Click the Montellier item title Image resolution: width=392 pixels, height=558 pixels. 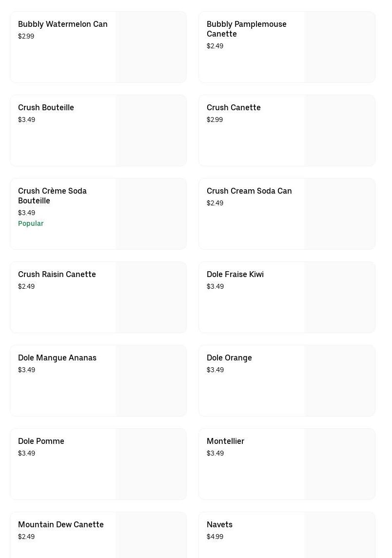tap(225, 441)
